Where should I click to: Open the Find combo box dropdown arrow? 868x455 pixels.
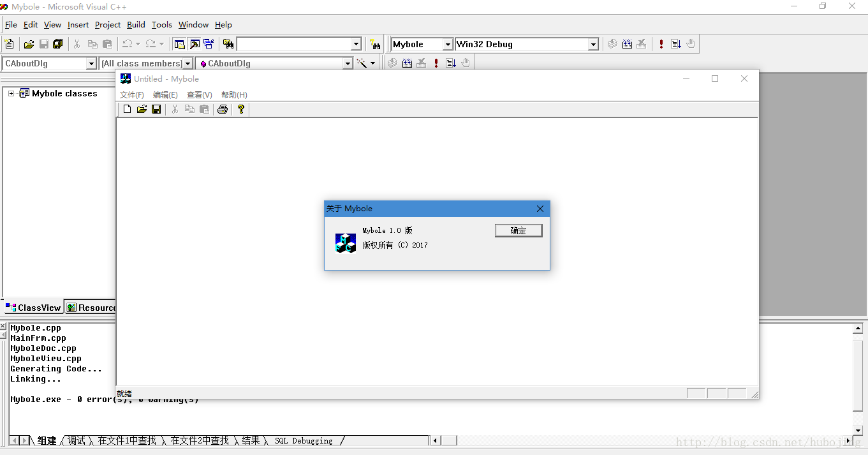pyautogui.click(x=357, y=44)
